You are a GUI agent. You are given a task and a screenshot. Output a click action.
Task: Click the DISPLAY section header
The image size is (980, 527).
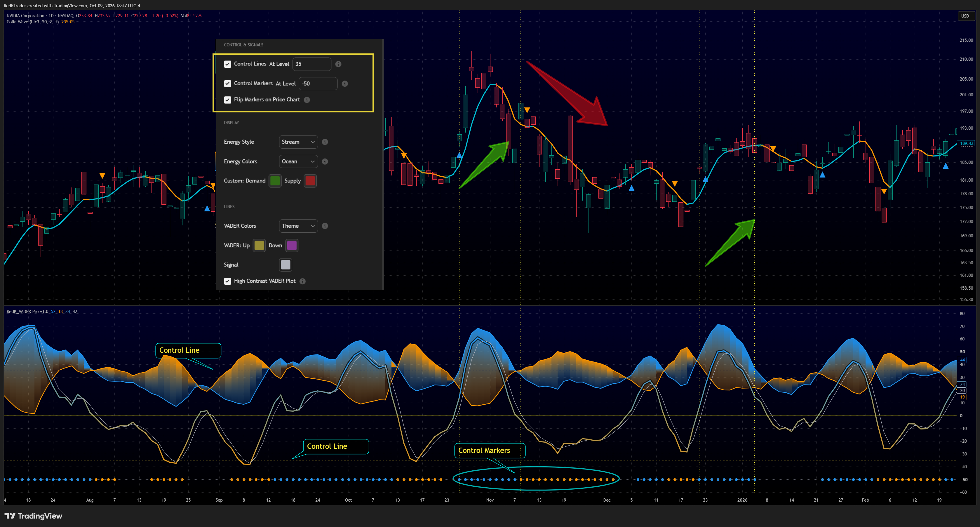pos(231,123)
